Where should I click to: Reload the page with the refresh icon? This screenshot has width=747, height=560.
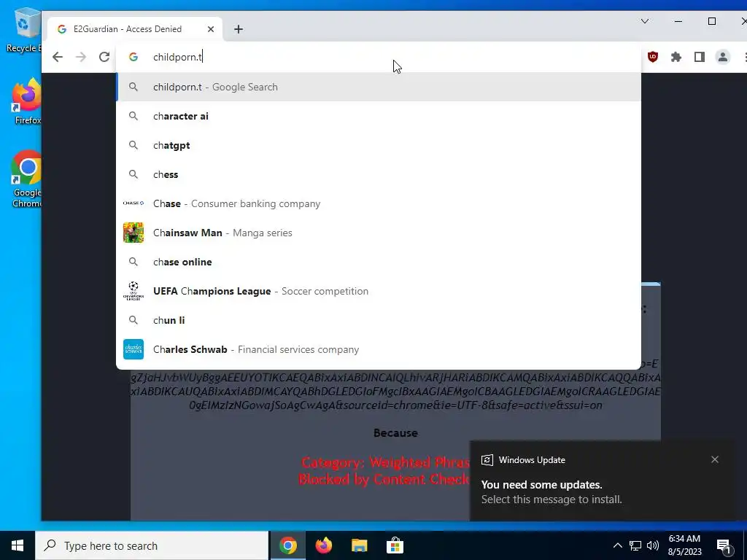click(104, 57)
